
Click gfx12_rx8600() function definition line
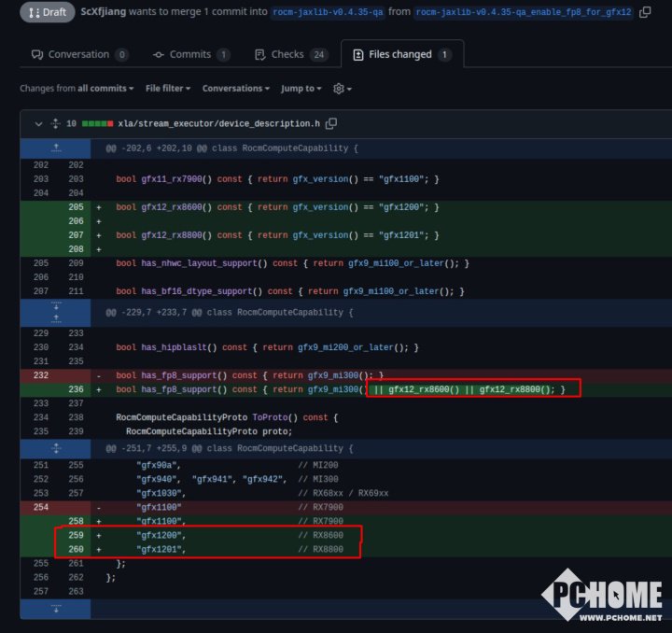(x=277, y=207)
